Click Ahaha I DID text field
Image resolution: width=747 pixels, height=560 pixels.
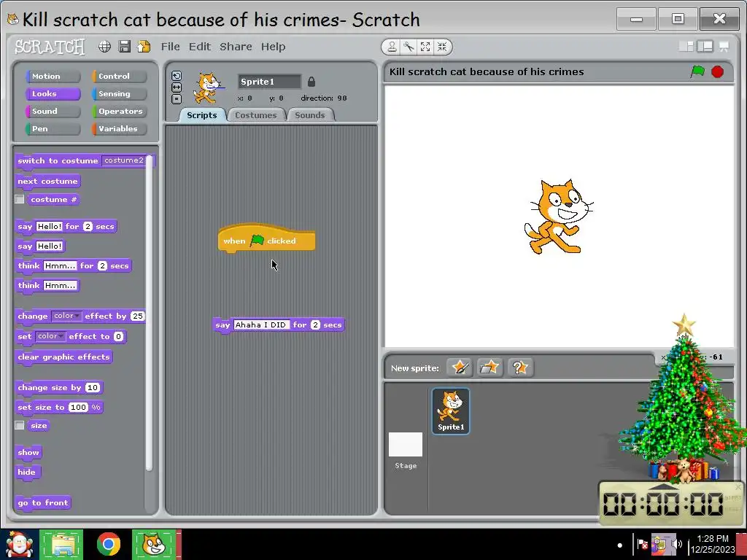pyautogui.click(x=261, y=324)
